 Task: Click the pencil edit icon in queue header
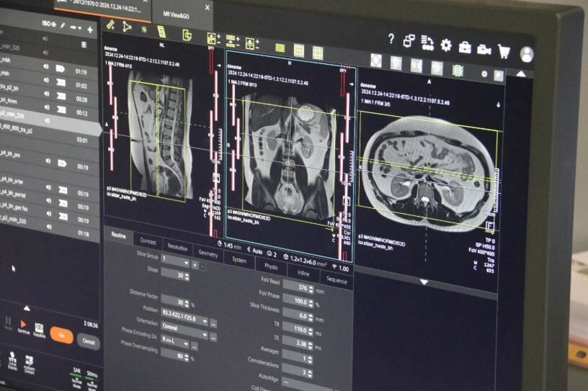(63, 25)
